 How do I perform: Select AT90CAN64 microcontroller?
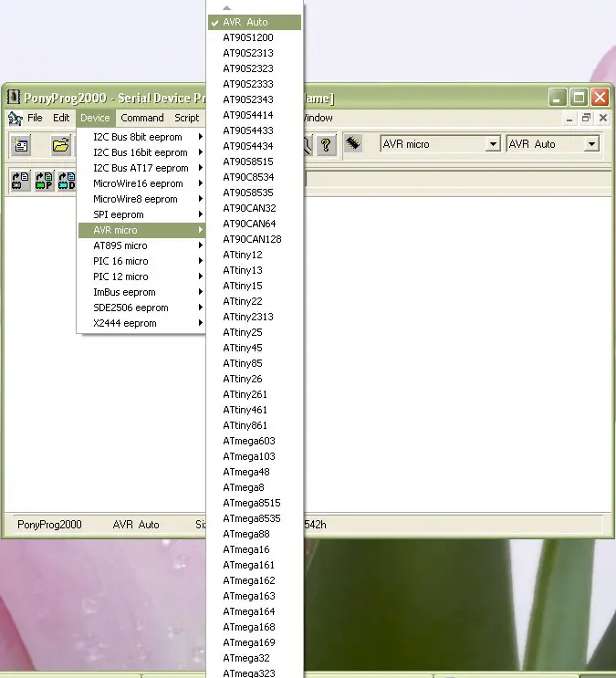(x=255, y=224)
